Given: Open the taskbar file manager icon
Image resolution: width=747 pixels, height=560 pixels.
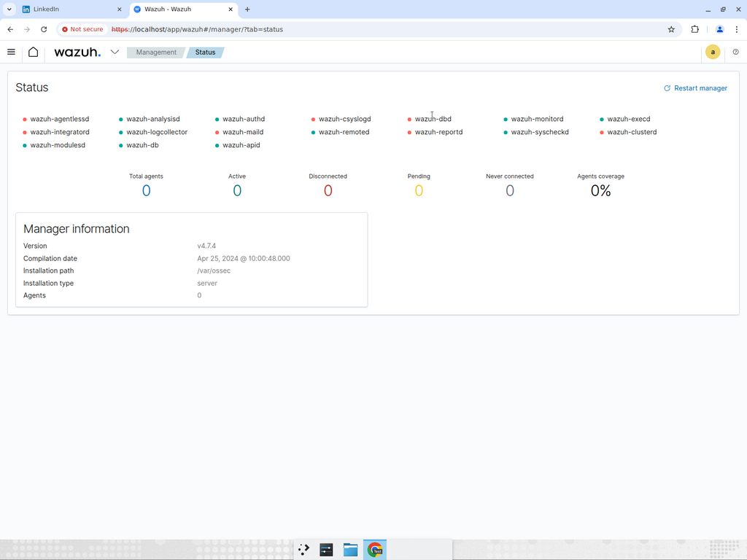Looking at the screenshot, I should 351,550.
